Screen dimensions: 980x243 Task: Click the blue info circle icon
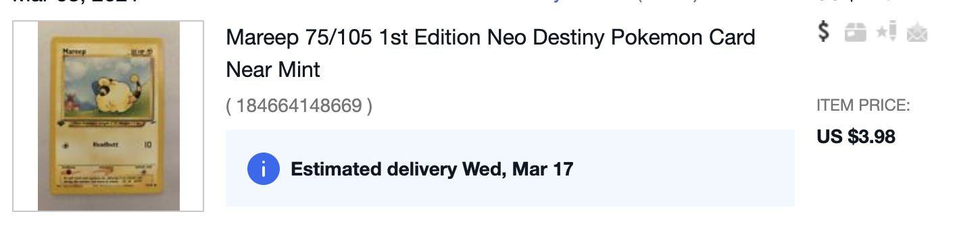pos(263,169)
